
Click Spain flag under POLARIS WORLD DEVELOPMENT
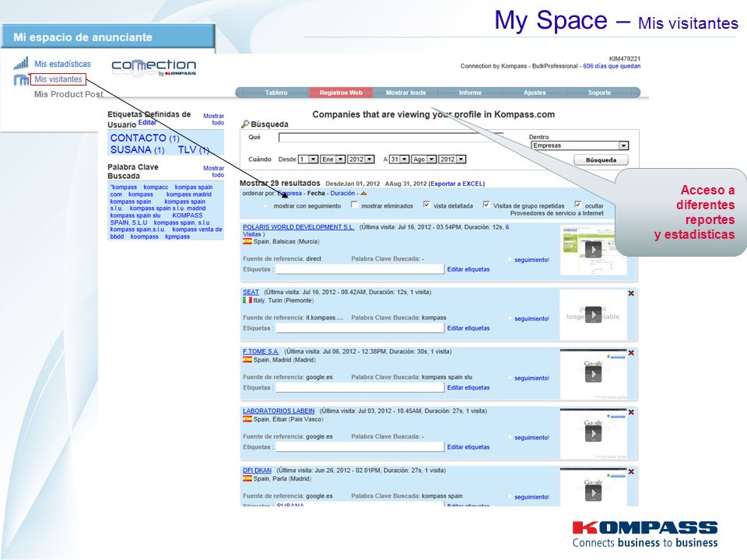(x=247, y=241)
